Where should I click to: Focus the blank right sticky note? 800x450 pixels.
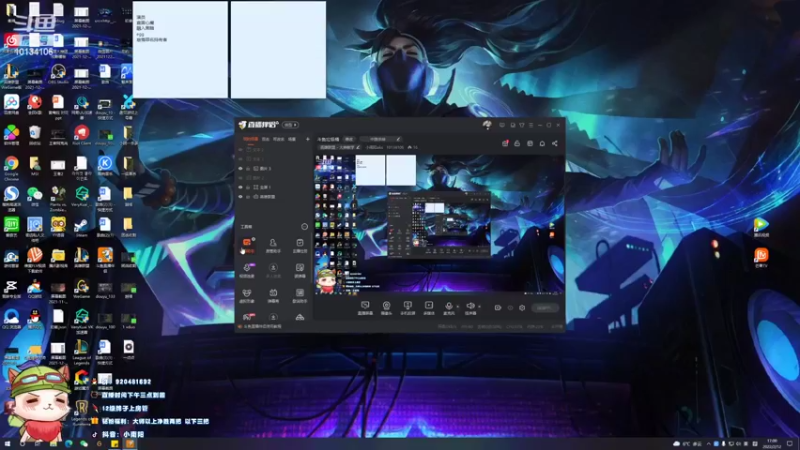tap(278, 49)
